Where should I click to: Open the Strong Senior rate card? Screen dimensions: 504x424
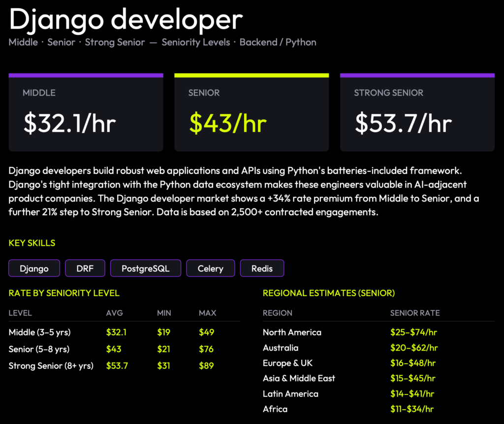pos(417,112)
